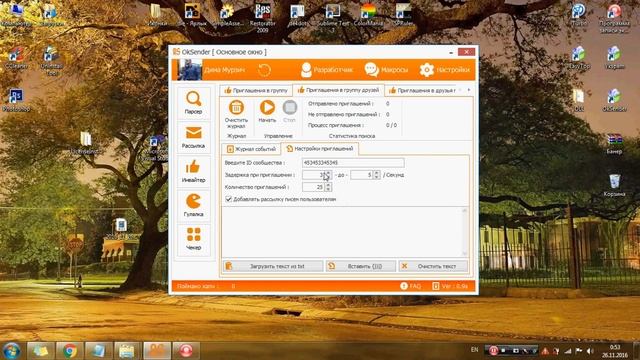Click the user avatar photo in header
This screenshot has width=640, height=360.
(189, 70)
